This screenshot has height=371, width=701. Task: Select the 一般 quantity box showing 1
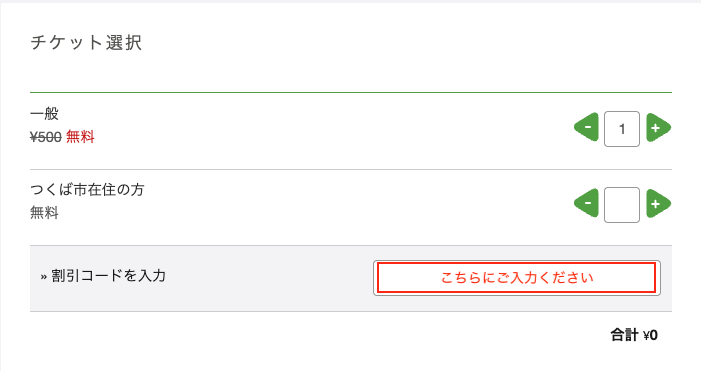[x=622, y=129]
